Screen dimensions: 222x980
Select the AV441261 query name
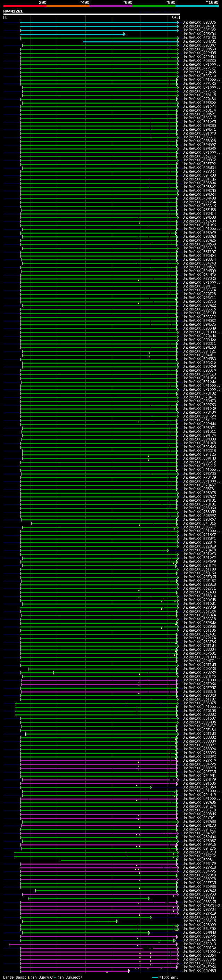tap(13, 11)
